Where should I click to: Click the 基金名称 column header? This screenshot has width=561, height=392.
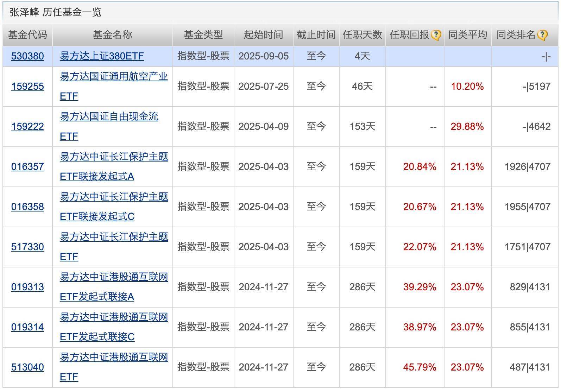(112, 35)
